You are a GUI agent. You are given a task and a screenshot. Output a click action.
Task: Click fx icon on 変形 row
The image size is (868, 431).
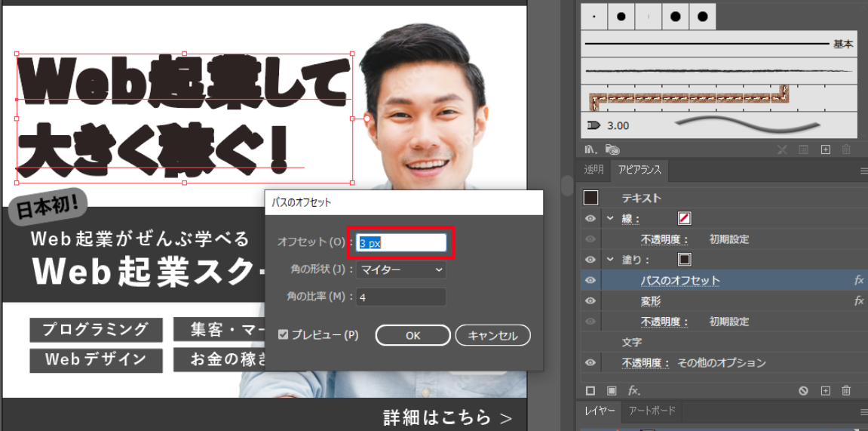coord(859,301)
